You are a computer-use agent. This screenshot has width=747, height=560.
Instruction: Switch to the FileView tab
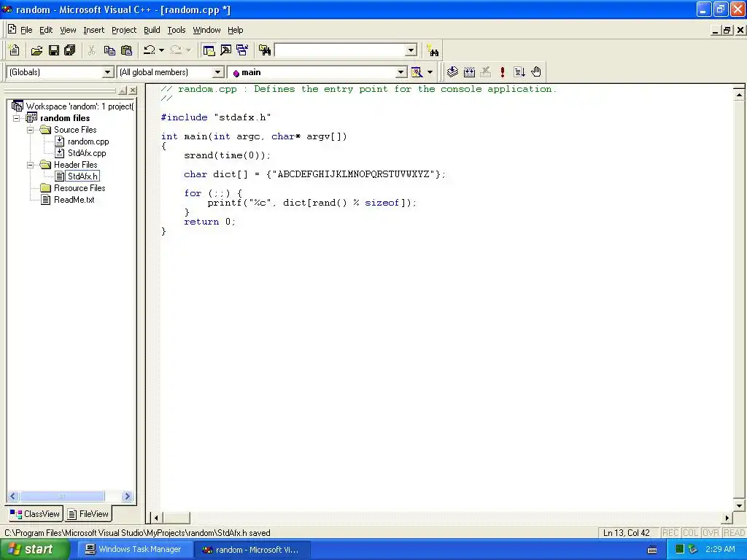pos(88,514)
